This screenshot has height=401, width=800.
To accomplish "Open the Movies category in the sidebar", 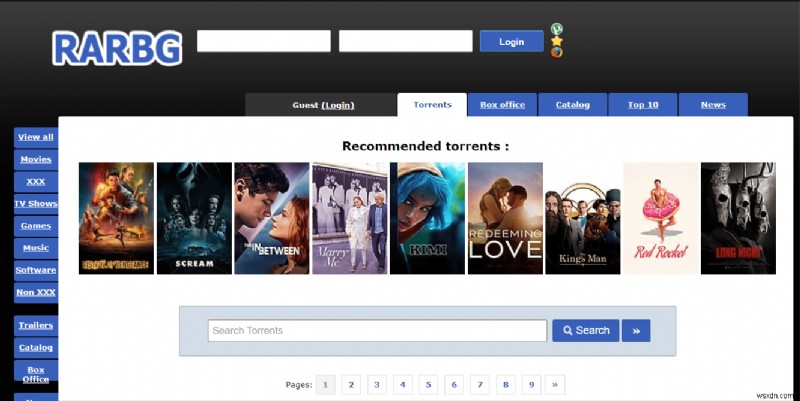I will tap(36, 160).
